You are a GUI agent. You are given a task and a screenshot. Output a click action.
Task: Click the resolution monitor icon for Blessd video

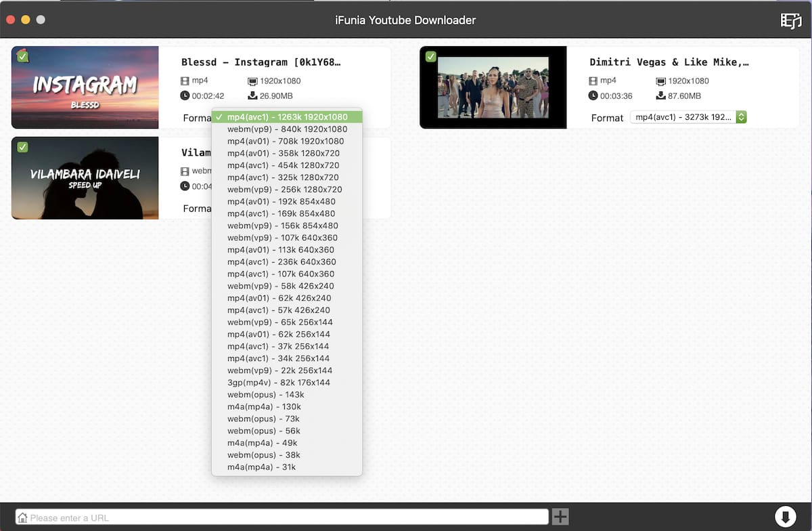(253, 81)
